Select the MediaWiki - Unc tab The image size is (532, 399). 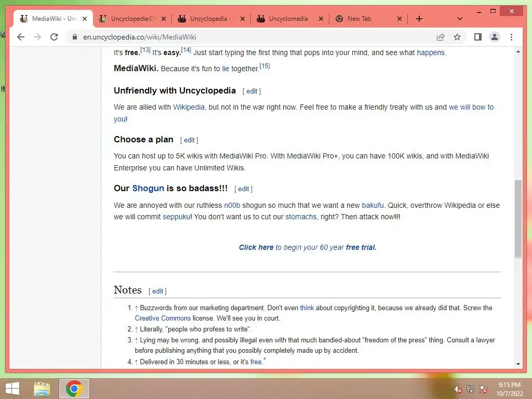point(54,19)
